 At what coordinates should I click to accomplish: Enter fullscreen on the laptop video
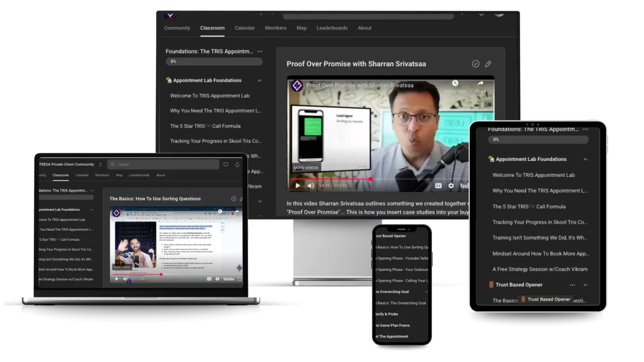click(x=240, y=279)
